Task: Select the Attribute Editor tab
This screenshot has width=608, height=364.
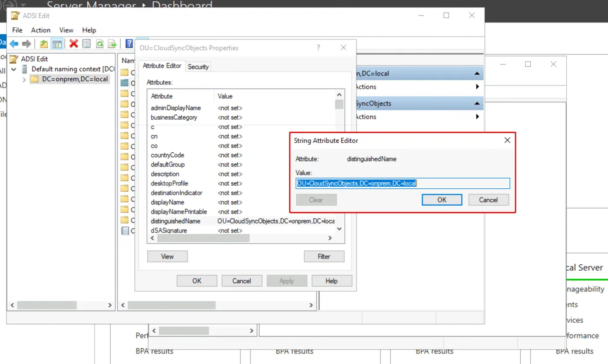Action: [x=162, y=66]
